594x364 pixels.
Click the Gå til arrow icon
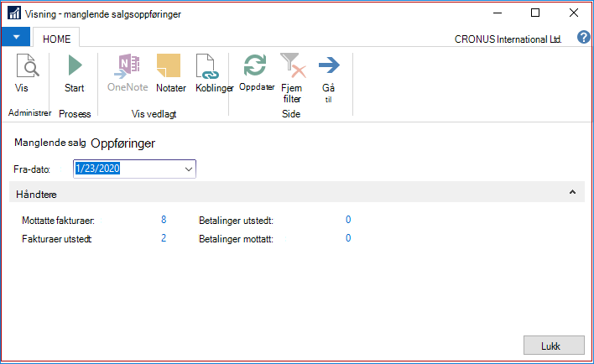click(329, 65)
